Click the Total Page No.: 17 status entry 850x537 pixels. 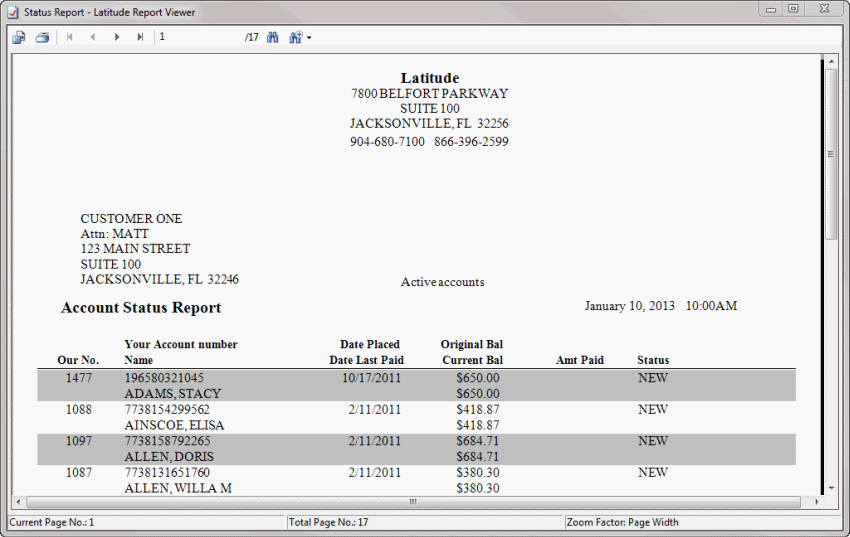point(329,522)
